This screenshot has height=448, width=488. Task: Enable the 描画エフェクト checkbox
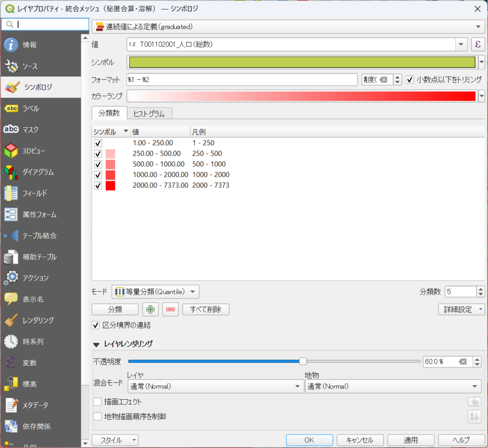click(98, 402)
